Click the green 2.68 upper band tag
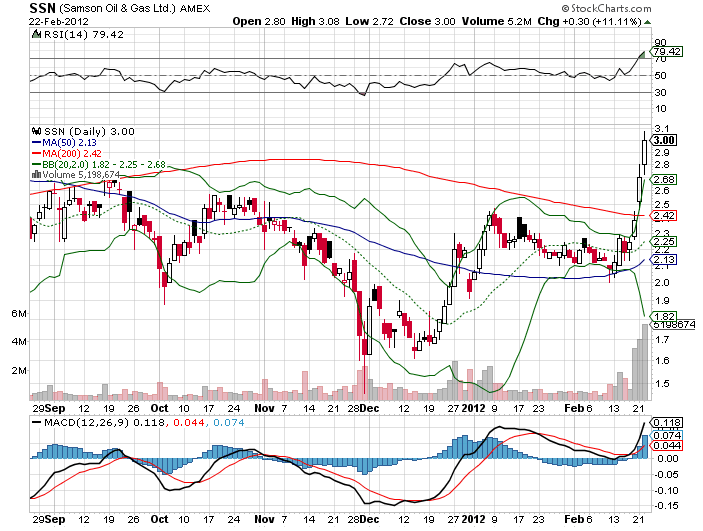 pos(663,179)
